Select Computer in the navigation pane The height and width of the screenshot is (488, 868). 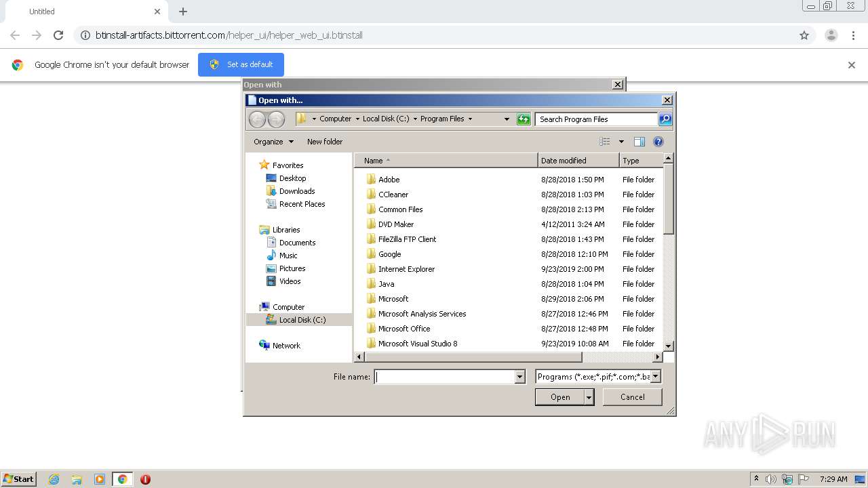281,307
